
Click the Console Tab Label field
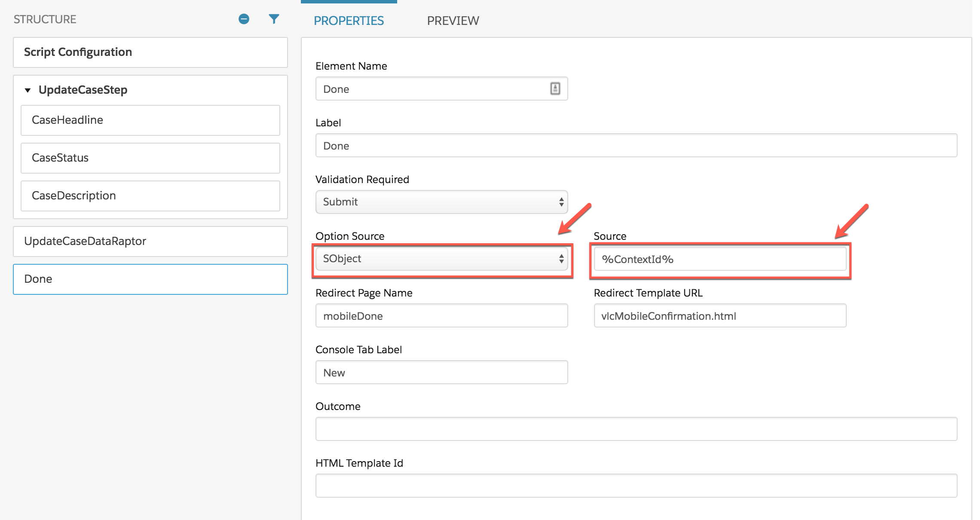click(441, 373)
